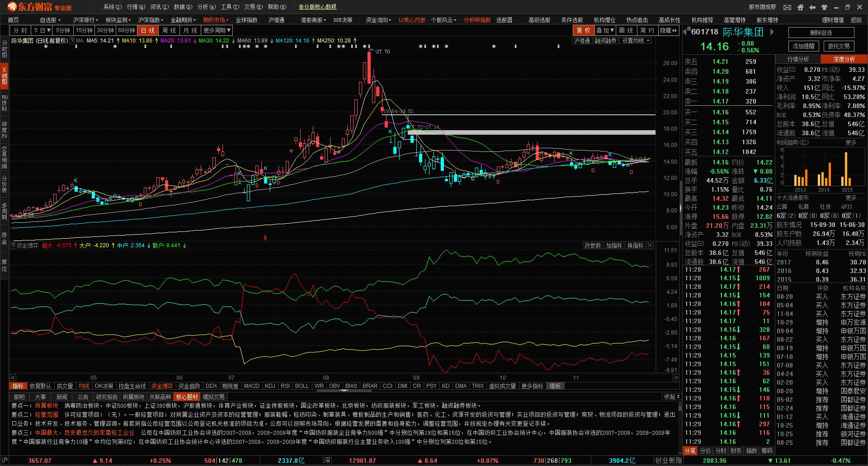Screen dimensions: 868x466
Task: Click the 改参数 button
Action: coord(593,245)
